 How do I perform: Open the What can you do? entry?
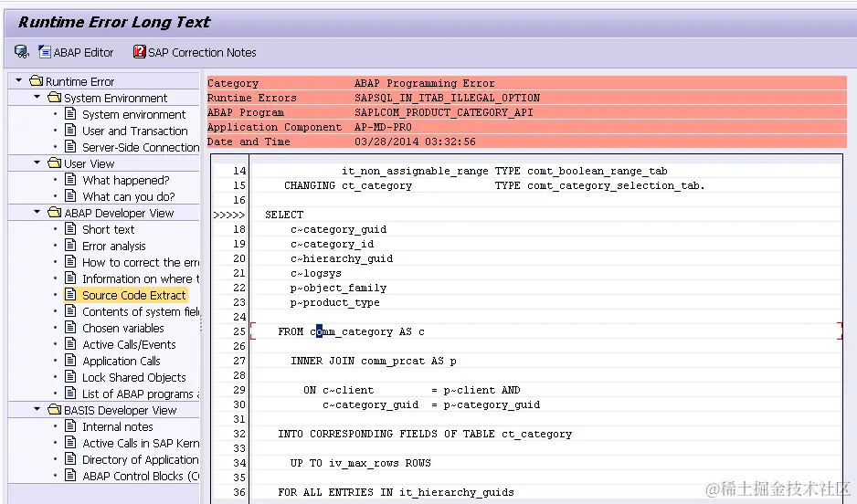point(129,196)
